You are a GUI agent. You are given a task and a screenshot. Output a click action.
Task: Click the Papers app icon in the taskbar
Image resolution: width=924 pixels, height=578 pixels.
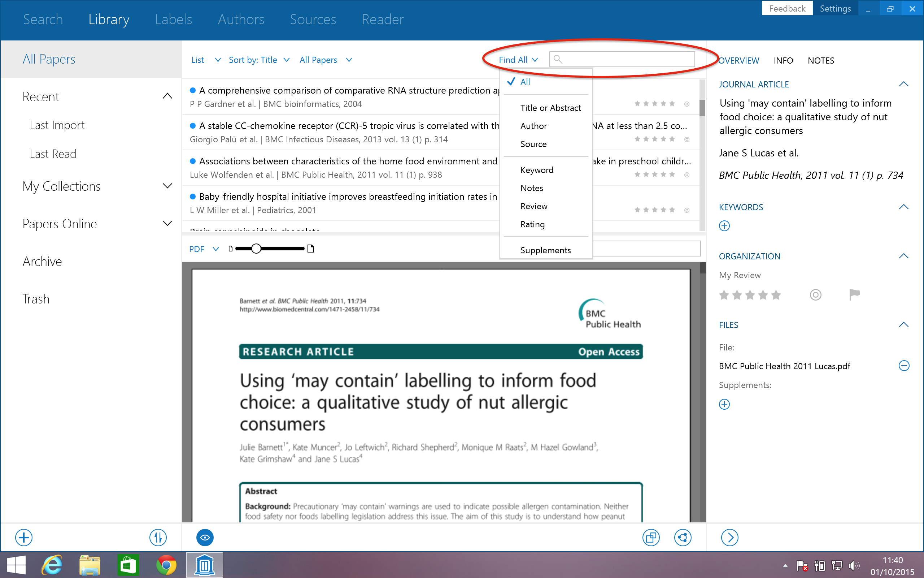pyautogui.click(x=205, y=565)
